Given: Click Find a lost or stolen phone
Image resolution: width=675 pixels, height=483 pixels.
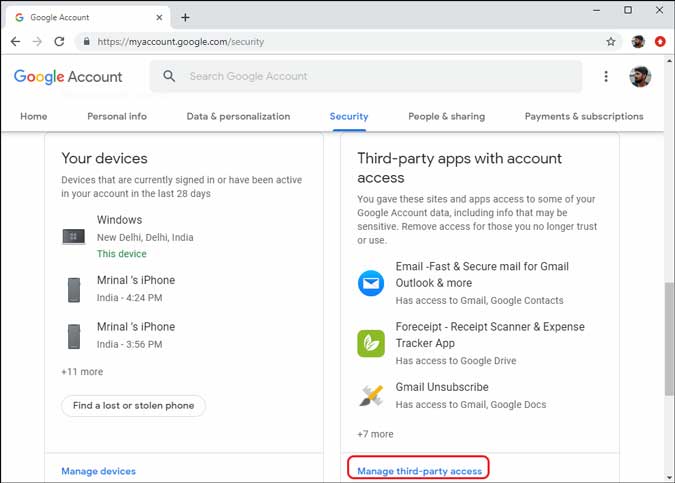Looking at the screenshot, I should point(134,405).
